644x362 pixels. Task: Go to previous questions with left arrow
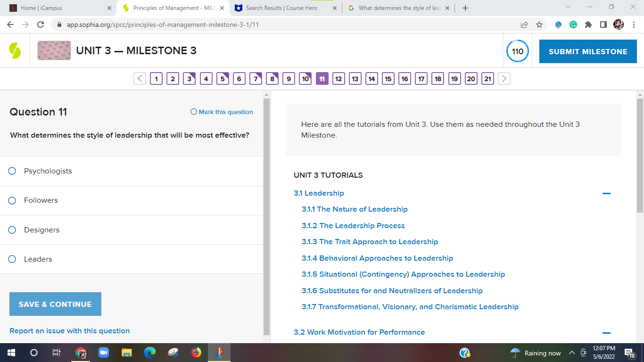click(x=140, y=79)
